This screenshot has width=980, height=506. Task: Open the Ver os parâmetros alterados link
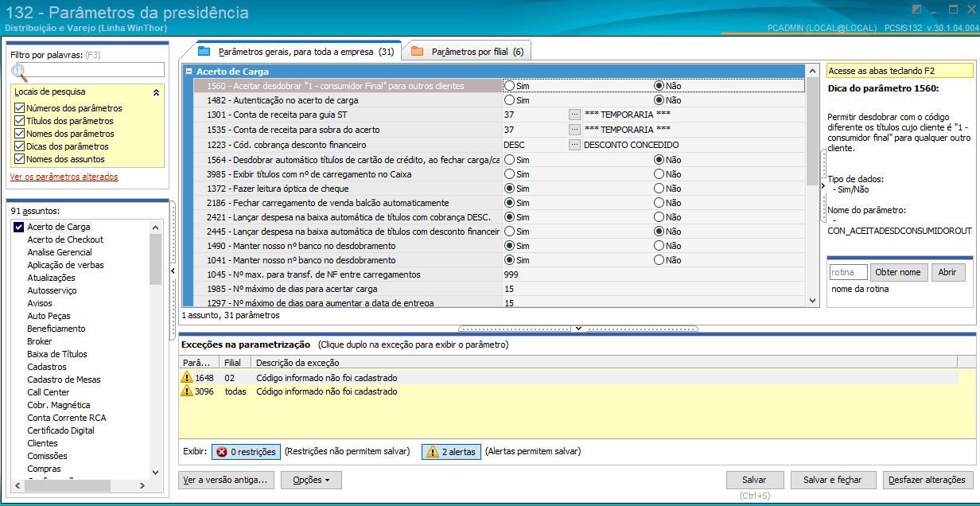coord(64,177)
